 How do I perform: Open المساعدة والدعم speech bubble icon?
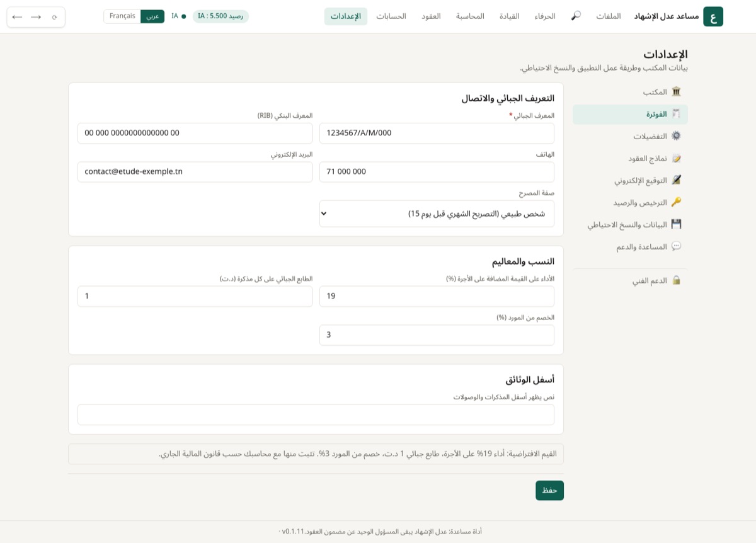pyautogui.click(x=676, y=246)
